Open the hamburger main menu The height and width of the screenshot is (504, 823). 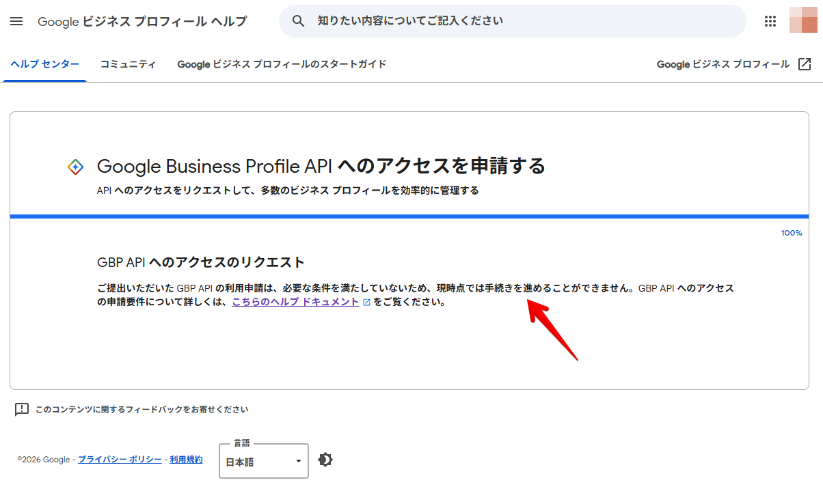coord(17,21)
